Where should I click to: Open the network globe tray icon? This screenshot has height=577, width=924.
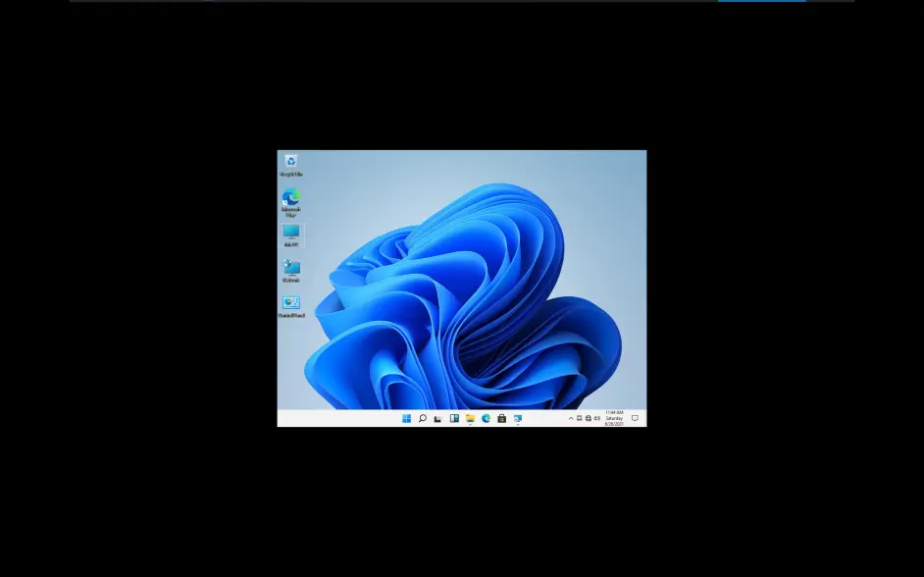click(589, 418)
